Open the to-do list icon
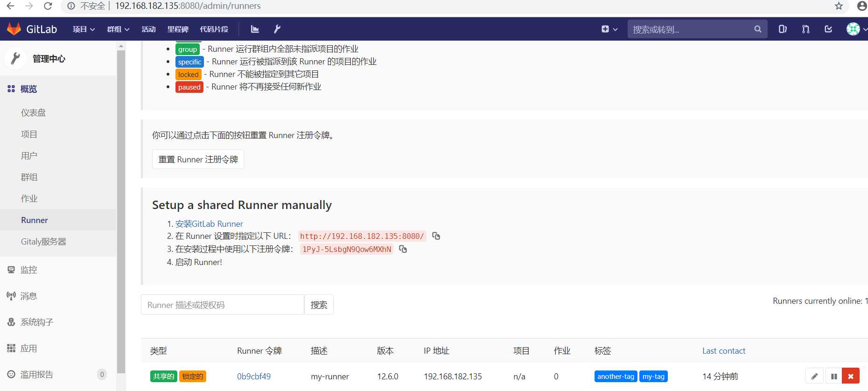 click(828, 29)
